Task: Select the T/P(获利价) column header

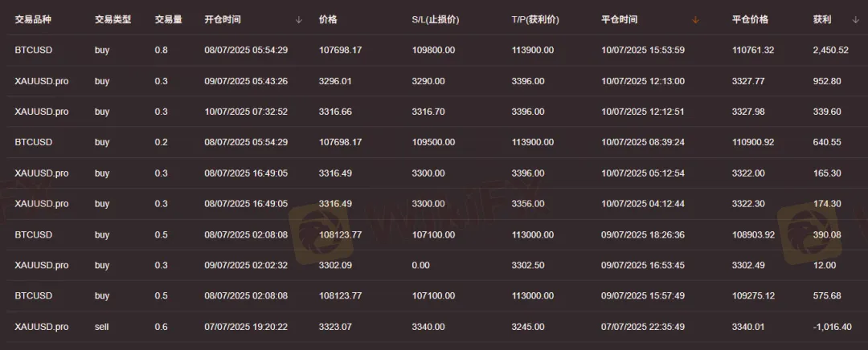Action: tap(535, 20)
